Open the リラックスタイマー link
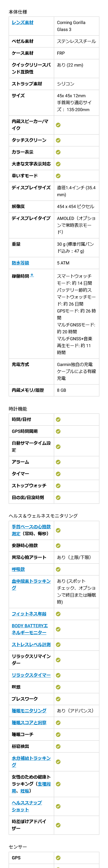108x868 pixels. (31, 675)
